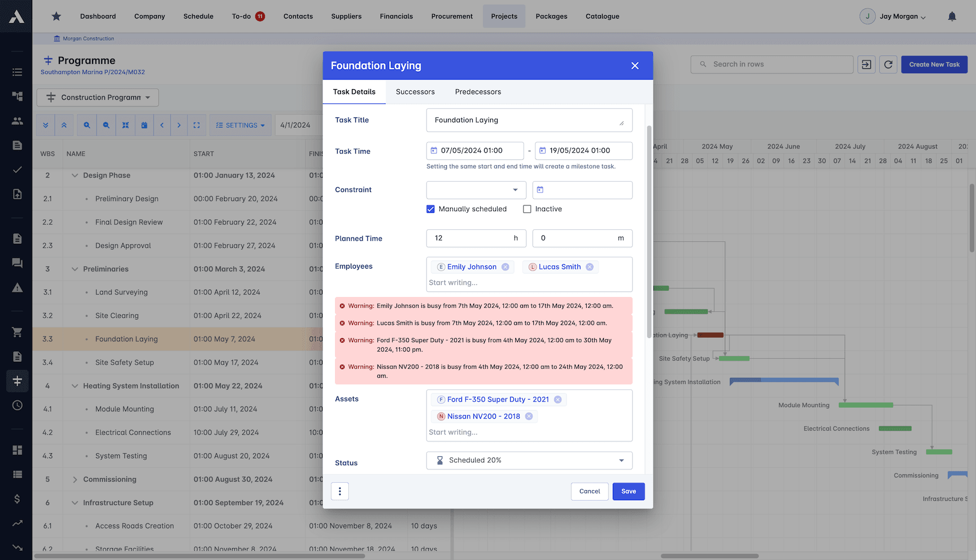The image size is (976, 560).
Task: Open notifications from the bell icon
Action: pos(952,16)
